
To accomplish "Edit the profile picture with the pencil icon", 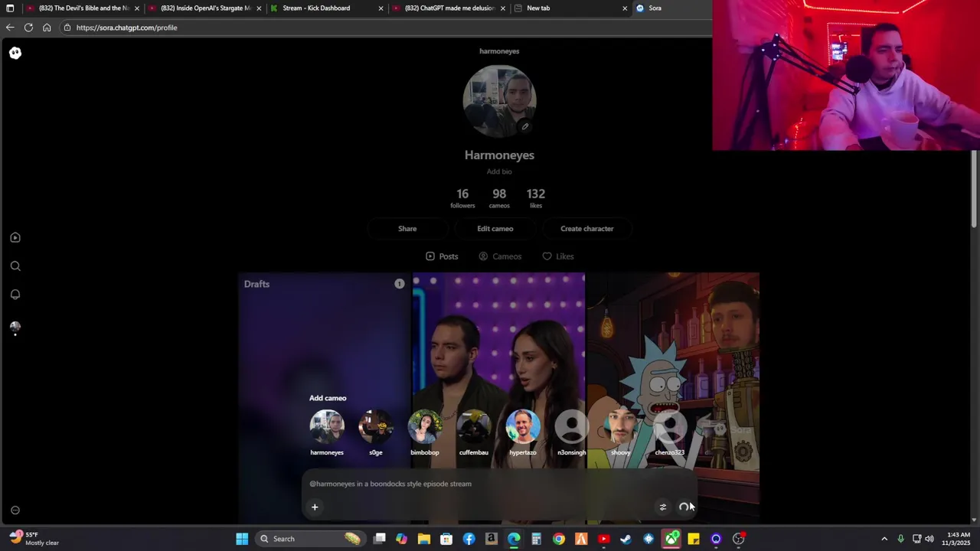I will (x=525, y=126).
